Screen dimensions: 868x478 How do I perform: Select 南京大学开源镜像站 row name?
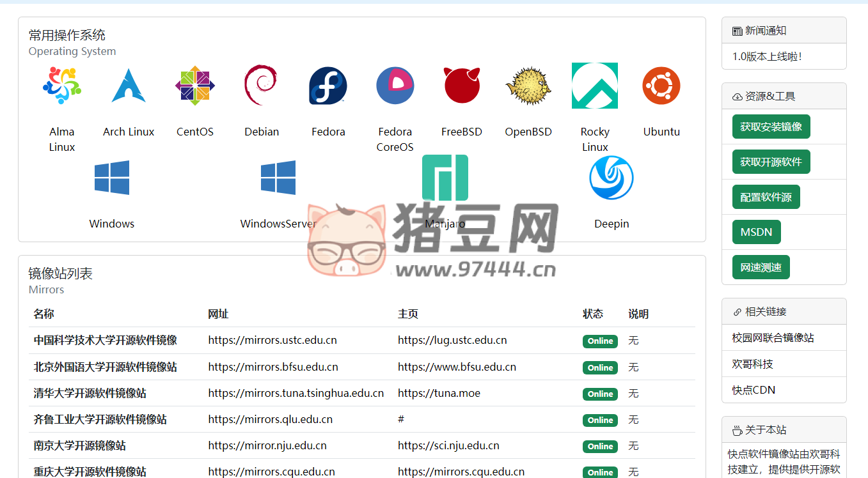coord(80,445)
